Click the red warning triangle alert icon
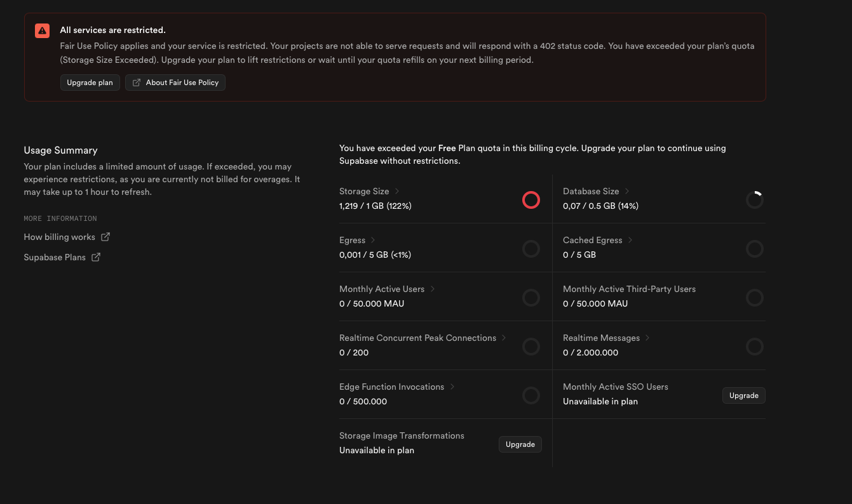Screen dimensions: 852x504 tap(42, 30)
